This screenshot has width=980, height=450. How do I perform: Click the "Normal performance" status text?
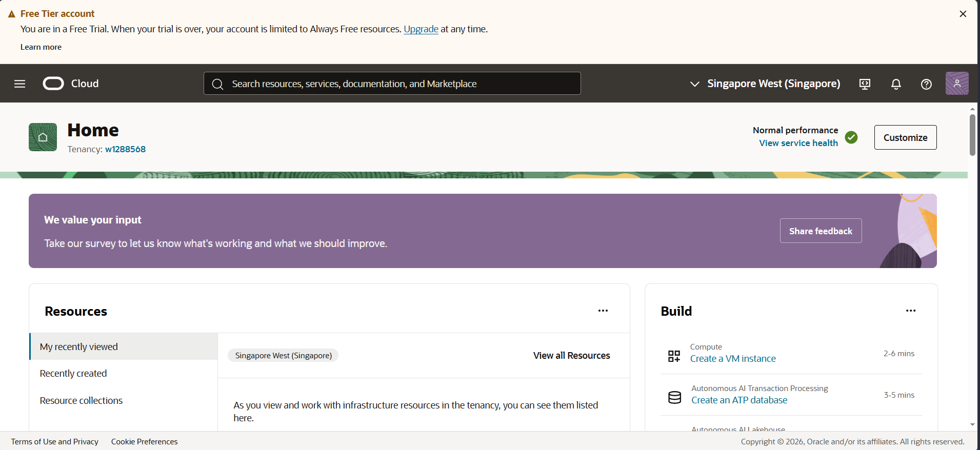(x=795, y=130)
